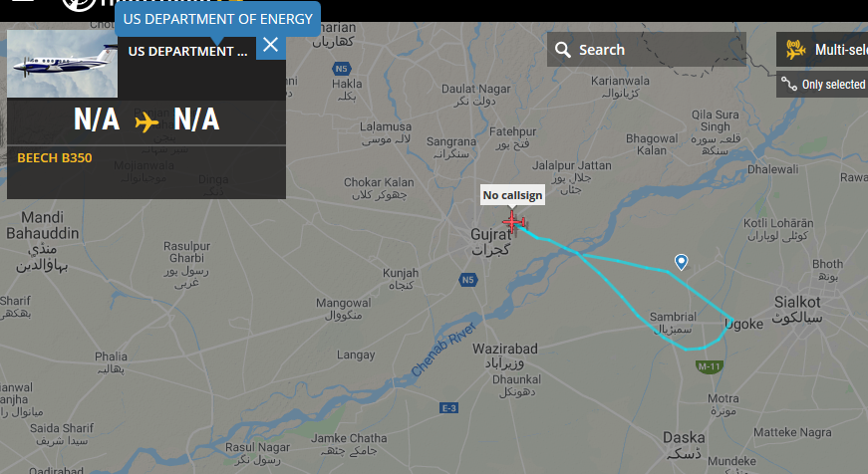Click the blue location pin marker
This screenshot has height=474, width=868.
point(681,262)
